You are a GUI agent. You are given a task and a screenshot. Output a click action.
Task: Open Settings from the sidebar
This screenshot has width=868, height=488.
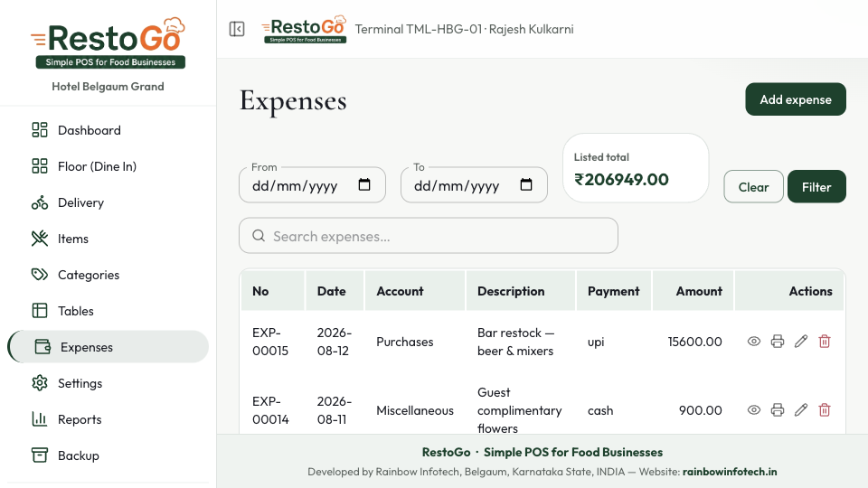(108, 383)
